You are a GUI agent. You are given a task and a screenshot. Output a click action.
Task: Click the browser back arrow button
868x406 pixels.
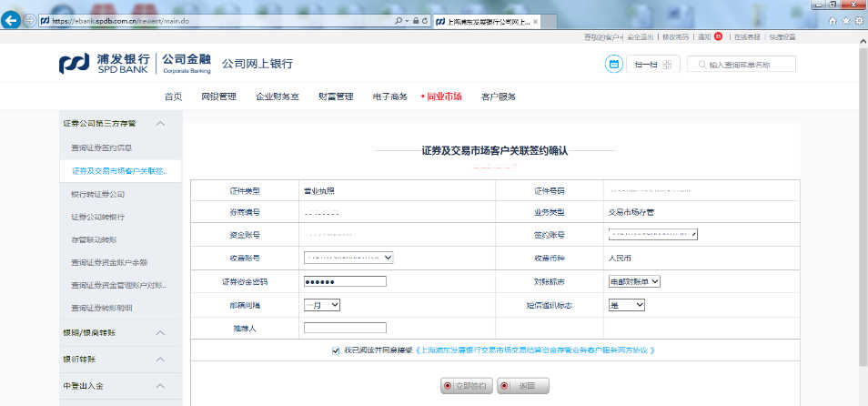tap(12, 20)
